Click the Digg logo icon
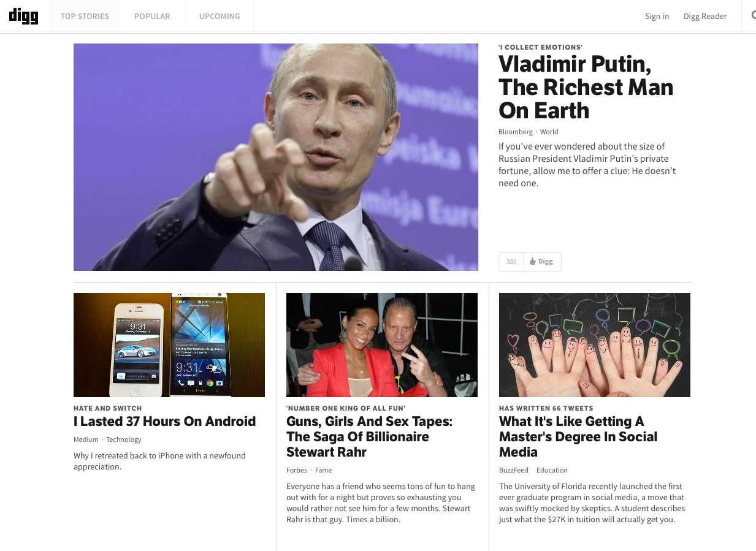 click(x=23, y=16)
